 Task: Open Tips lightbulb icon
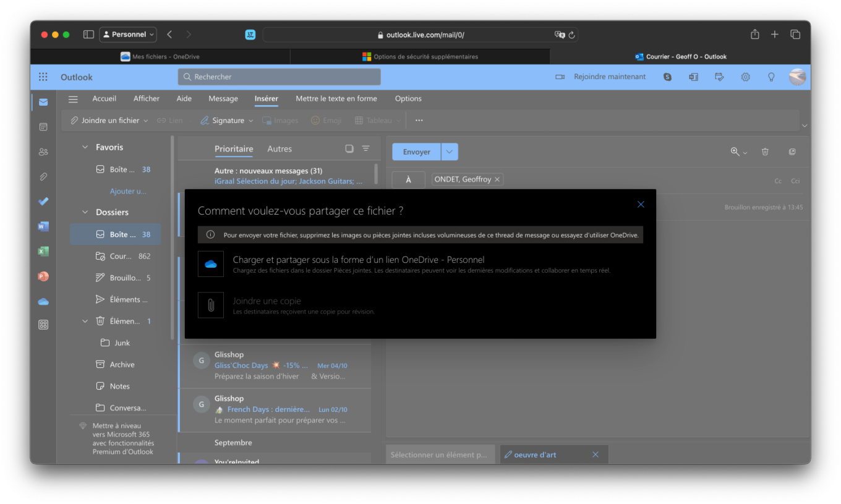[771, 77]
